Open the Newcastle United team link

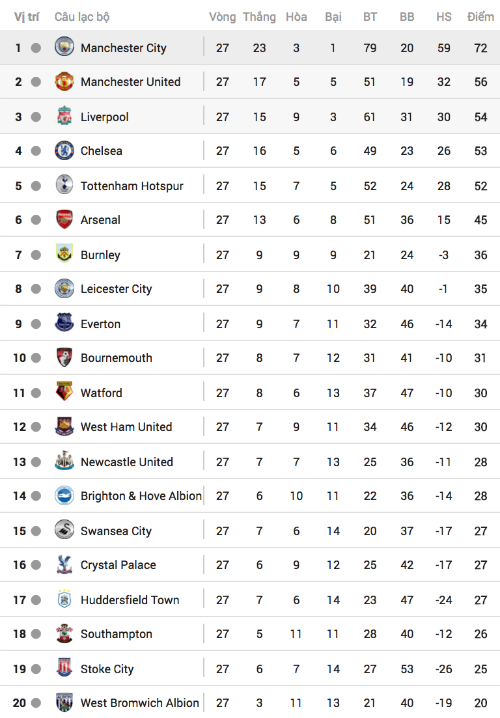[x=127, y=462]
